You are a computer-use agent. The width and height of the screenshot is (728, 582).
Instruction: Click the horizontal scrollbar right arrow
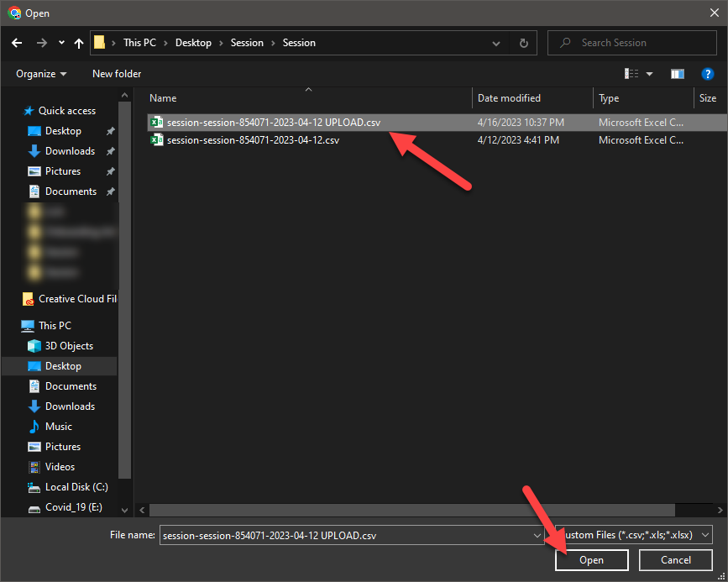720,510
